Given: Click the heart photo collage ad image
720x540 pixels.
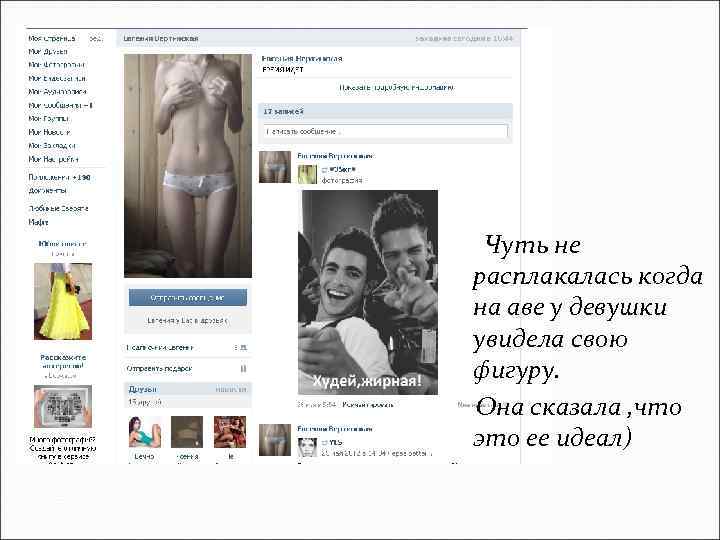Looking at the screenshot, I should coord(63,406).
